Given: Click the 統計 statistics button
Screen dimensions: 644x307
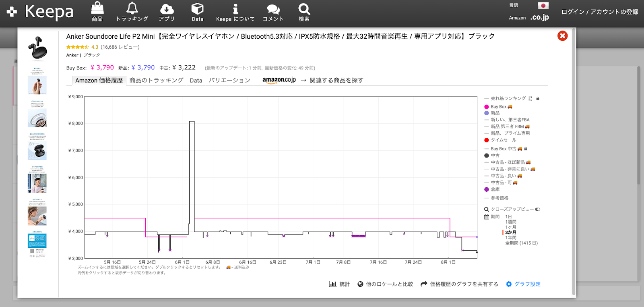Looking at the screenshot, I should click(339, 284).
